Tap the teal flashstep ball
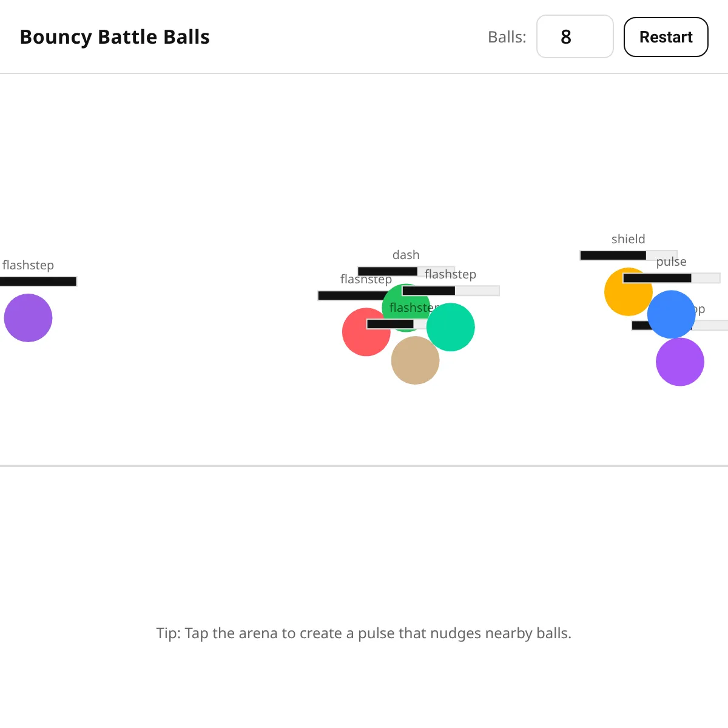The height and width of the screenshot is (728, 728). [x=451, y=328]
